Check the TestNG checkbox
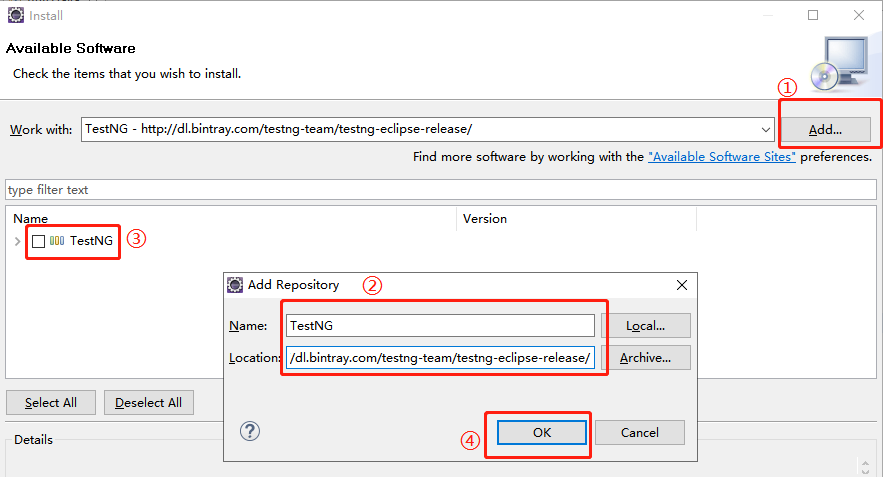 click(x=38, y=242)
